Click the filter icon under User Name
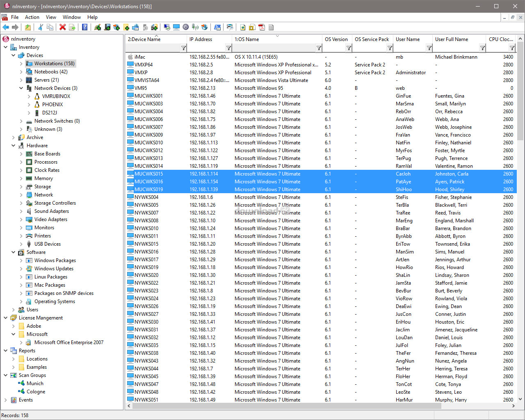 click(429, 48)
